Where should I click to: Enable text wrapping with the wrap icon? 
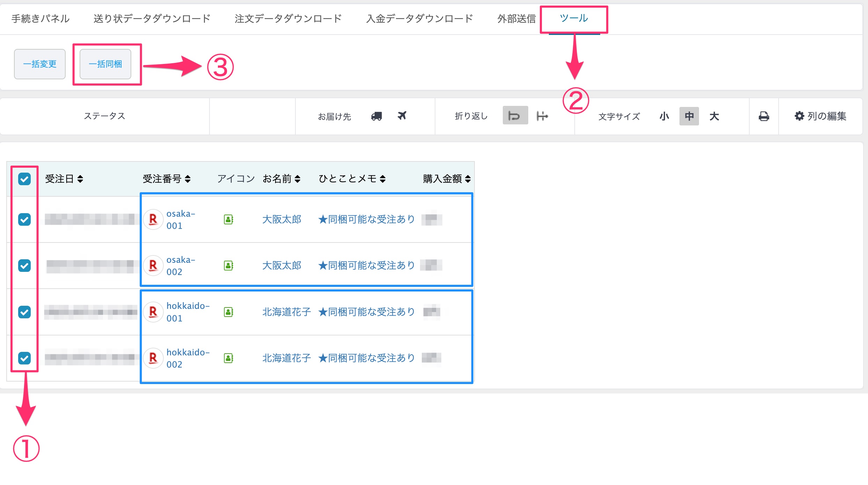515,116
